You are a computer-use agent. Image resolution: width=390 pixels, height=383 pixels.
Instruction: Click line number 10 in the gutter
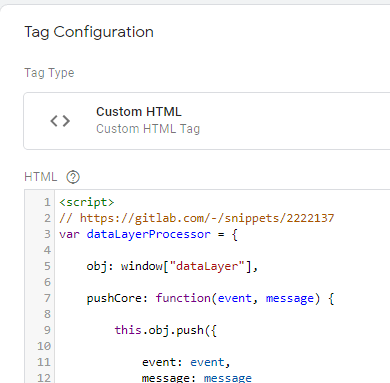(44, 346)
